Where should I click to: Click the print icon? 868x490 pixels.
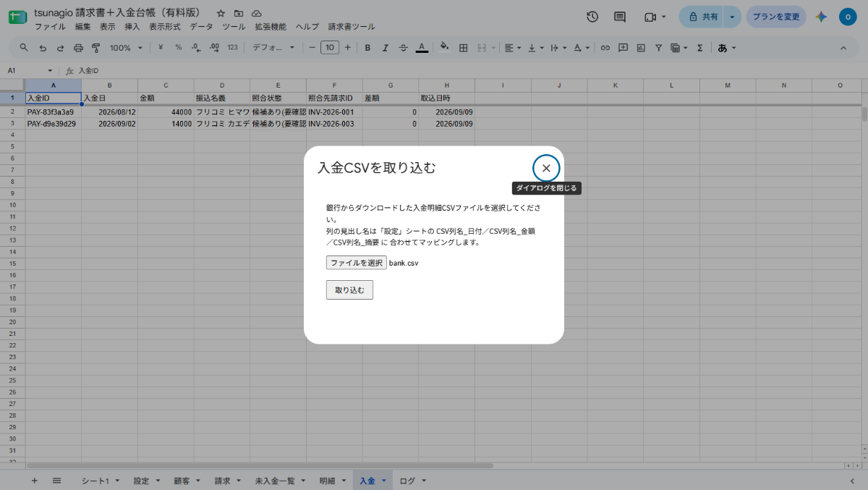(x=78, y=48)
